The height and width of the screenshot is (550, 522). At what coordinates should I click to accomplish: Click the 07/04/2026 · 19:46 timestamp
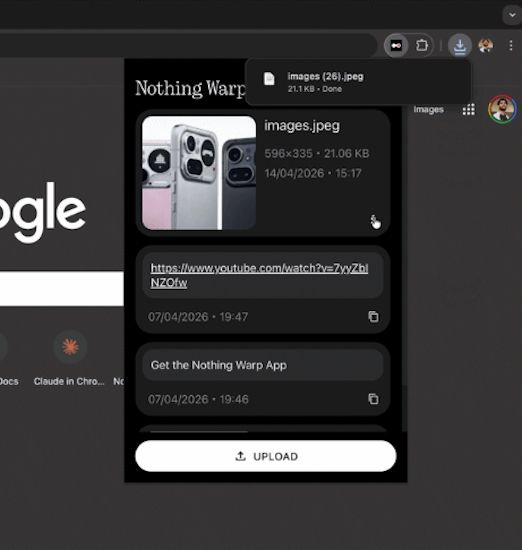tap(198, 399)
